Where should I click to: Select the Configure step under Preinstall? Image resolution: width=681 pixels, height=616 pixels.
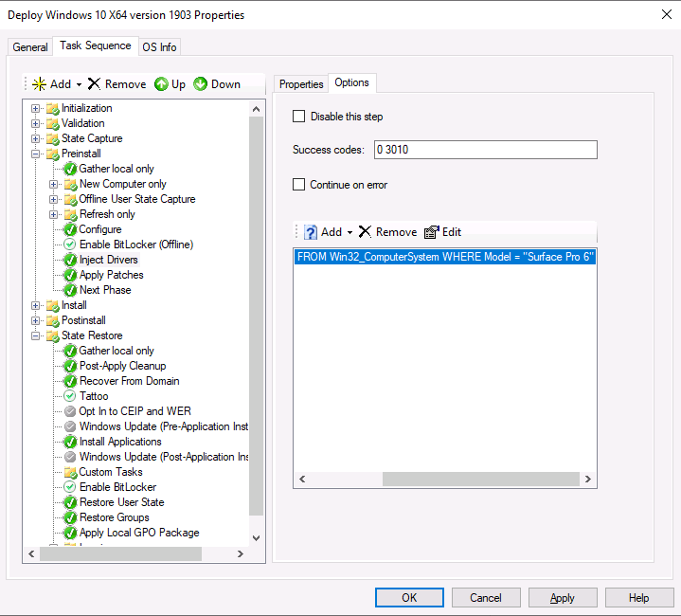[99, 229]
